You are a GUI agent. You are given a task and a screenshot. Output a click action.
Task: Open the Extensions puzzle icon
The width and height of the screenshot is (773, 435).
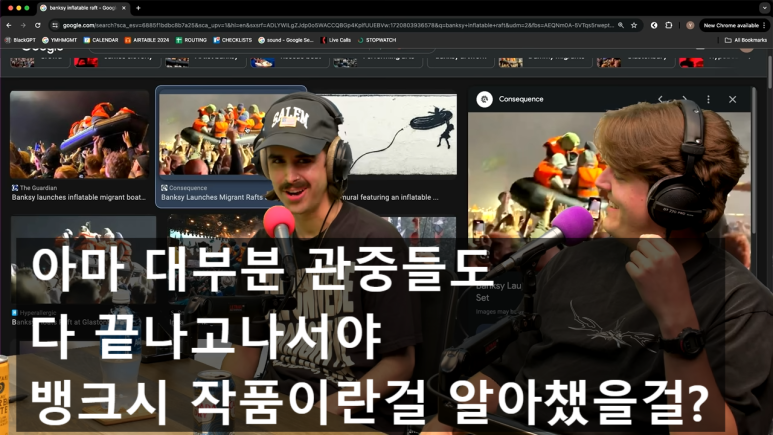pyautogui.click(x=669, y=25)
